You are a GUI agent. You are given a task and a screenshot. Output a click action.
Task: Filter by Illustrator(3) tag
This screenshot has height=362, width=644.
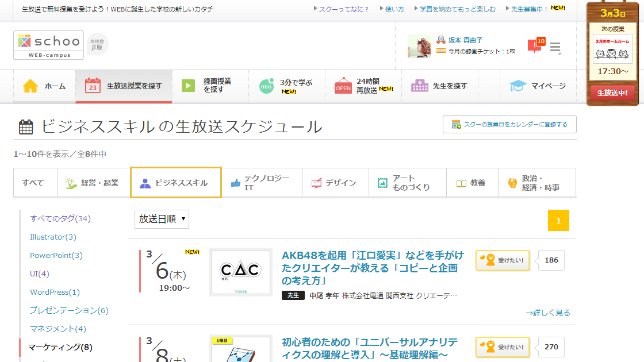tap(53, 237)
